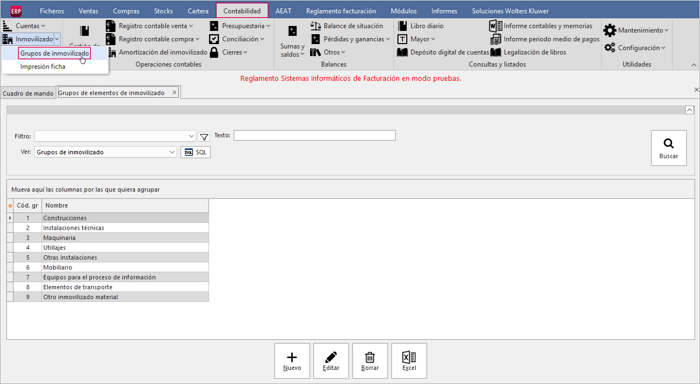Click the Mayor ledger icon
This screenshot has width=700, height=384.
pyautogui.click(x=402, y=39)
